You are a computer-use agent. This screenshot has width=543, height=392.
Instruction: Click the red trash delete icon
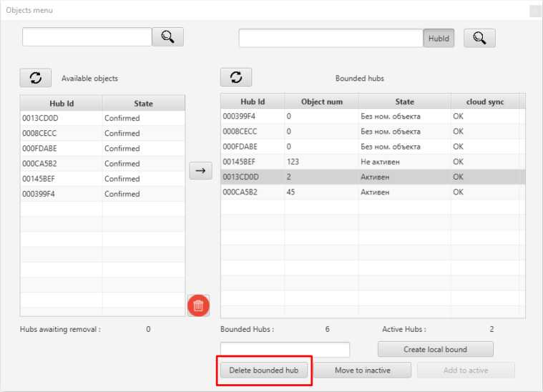[198, 305]
